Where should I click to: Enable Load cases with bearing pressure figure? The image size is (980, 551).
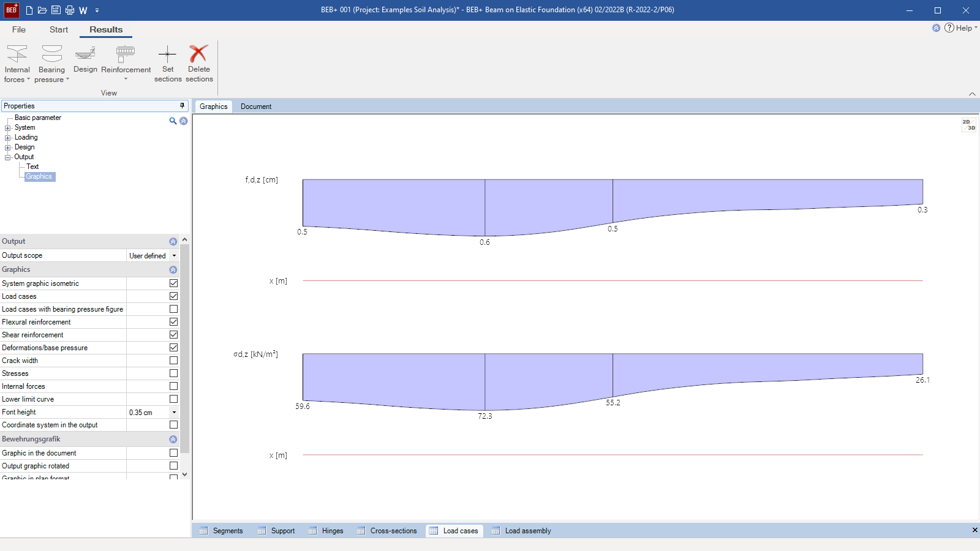(x=173, y=309)
